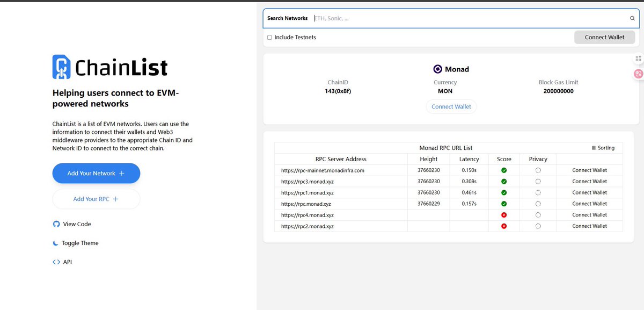This screenshot has height=310, width=644.
Task: Click the GitHub icon beside View Code
Action: 56,224
